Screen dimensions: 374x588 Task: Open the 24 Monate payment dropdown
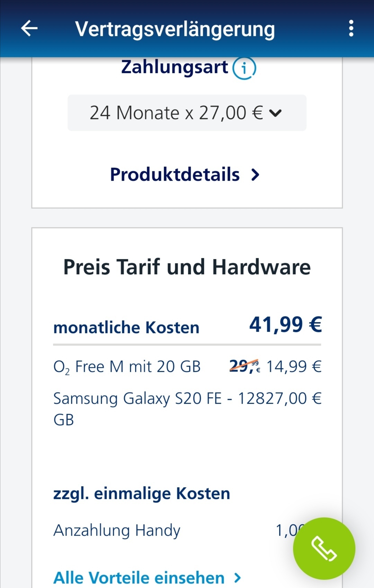(187, 113)
